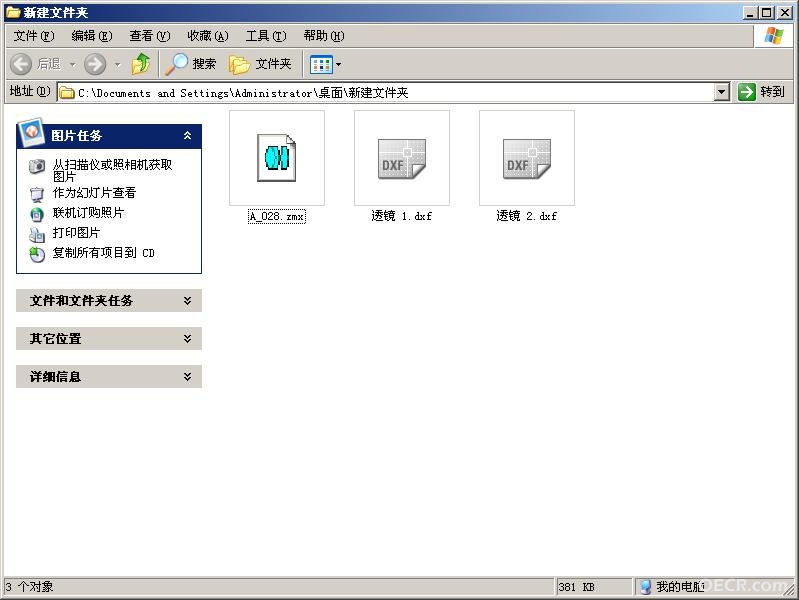Click the Back arrow toolbar icon

pyautogui.click(x=21, y=64)
